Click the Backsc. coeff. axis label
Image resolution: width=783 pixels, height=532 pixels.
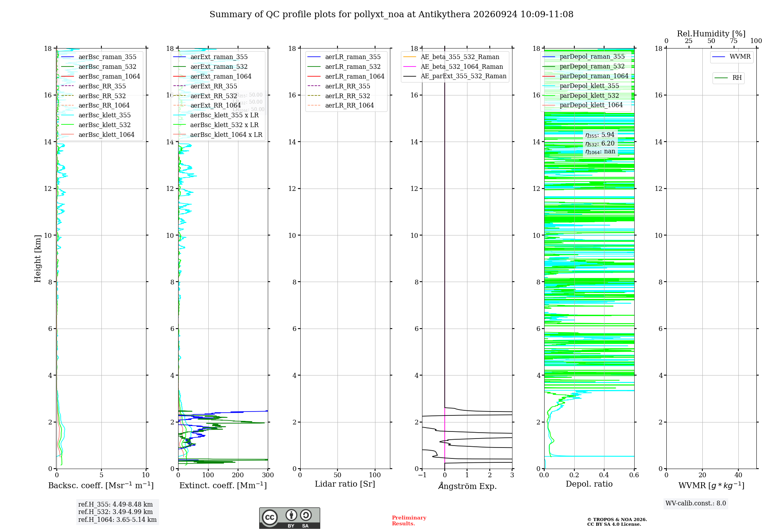(101, 485)
